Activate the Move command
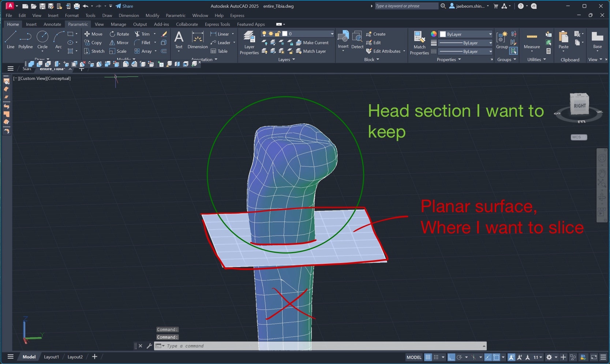 tap(94, 34)
